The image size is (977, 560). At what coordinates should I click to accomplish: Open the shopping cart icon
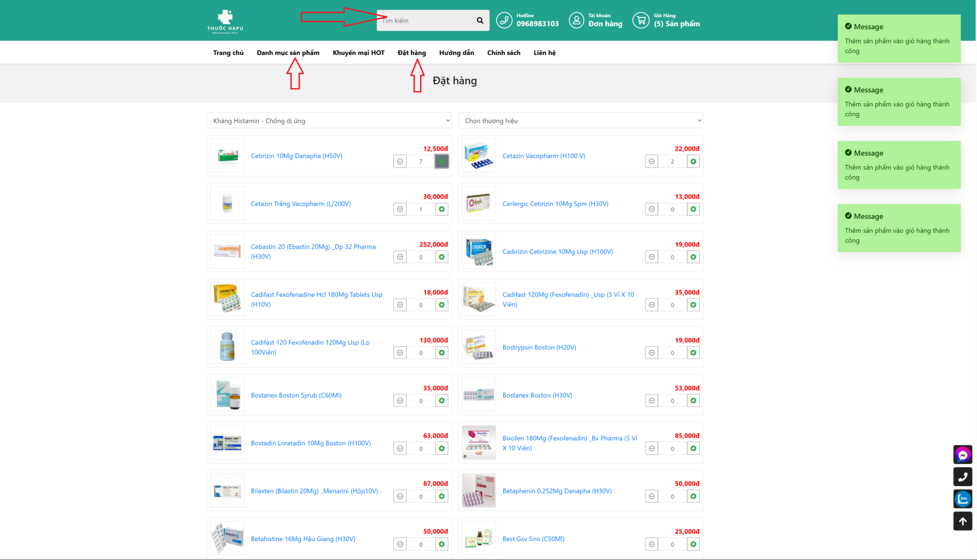641,21
